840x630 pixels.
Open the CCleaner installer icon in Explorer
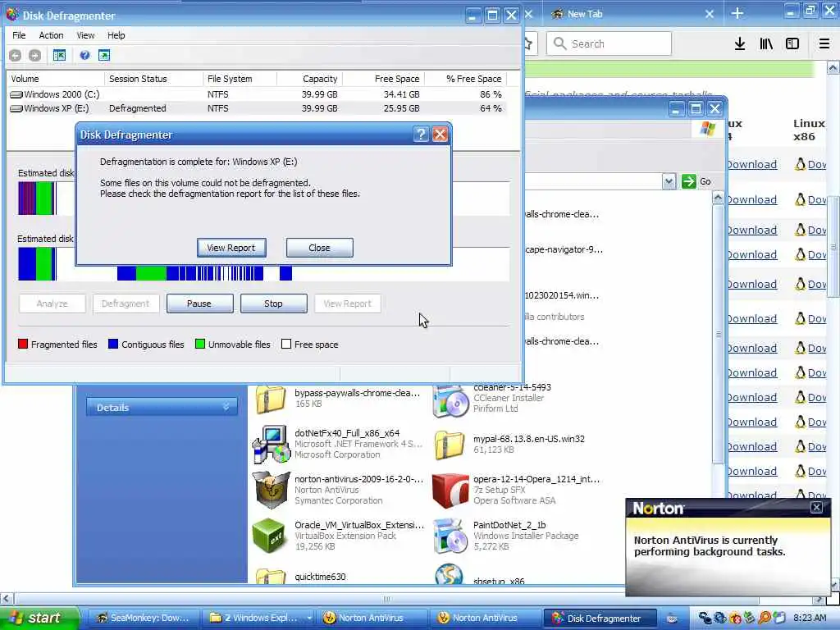click(450, 402)
